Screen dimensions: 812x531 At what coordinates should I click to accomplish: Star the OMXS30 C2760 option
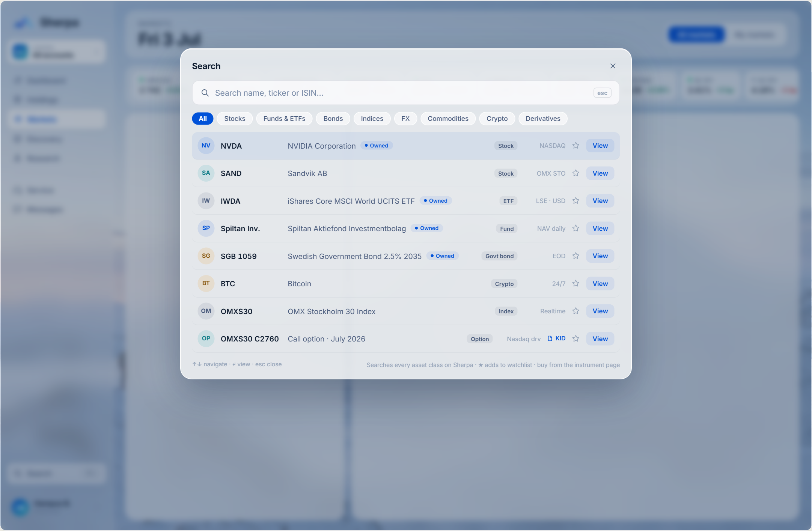pos(575,338)
